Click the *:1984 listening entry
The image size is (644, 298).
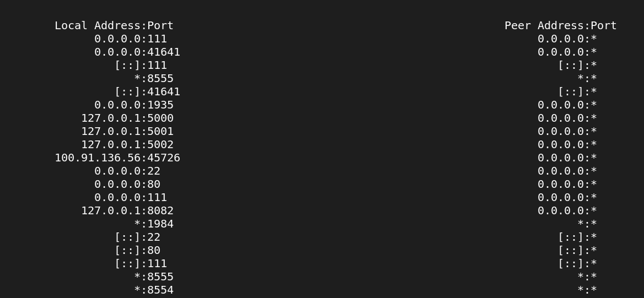pyautogui.click(x=154, y=224)
